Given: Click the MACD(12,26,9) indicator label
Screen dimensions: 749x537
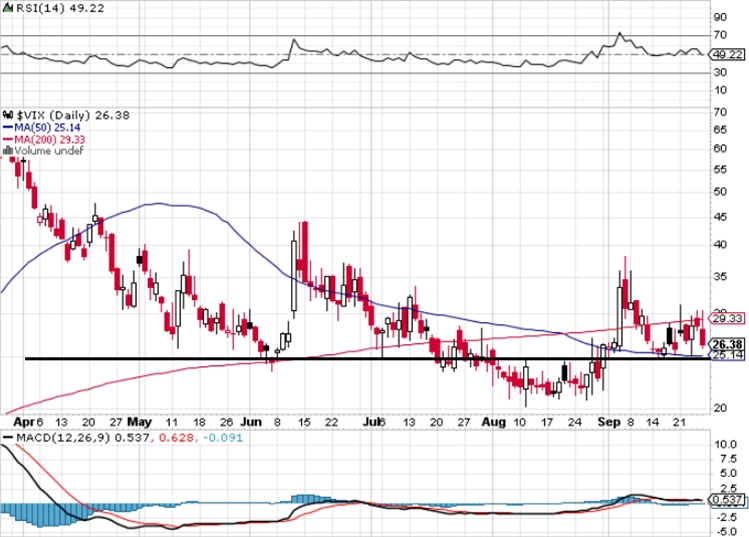Looking at the screenshot, I should click(x=64, y=438).
